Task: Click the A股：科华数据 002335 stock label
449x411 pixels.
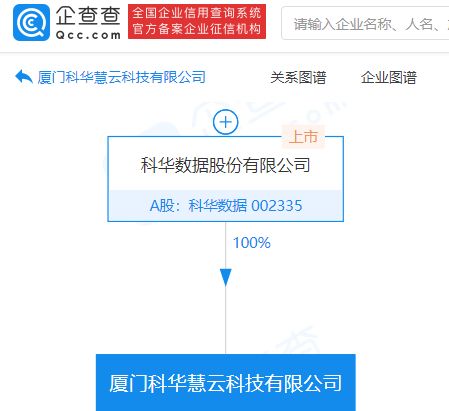Action: (x=226, y=205)
